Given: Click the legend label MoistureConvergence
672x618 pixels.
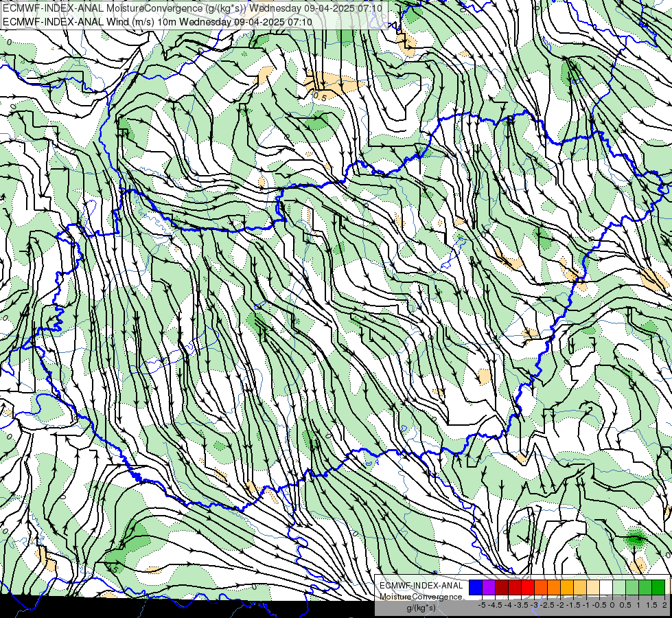Looking at the screenshot, I should tap(421, 597).
